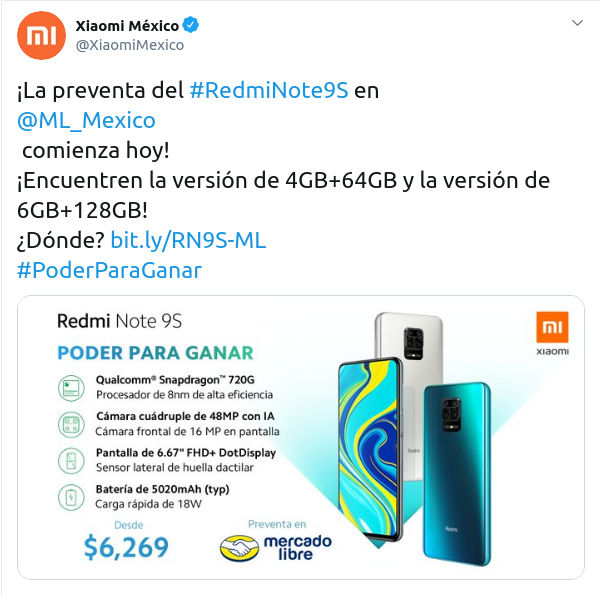Viewport: 600px width, 596px height.
Task: Open the Xiaomi México display name
Action: pyautogui.click(x=127, y=26)
